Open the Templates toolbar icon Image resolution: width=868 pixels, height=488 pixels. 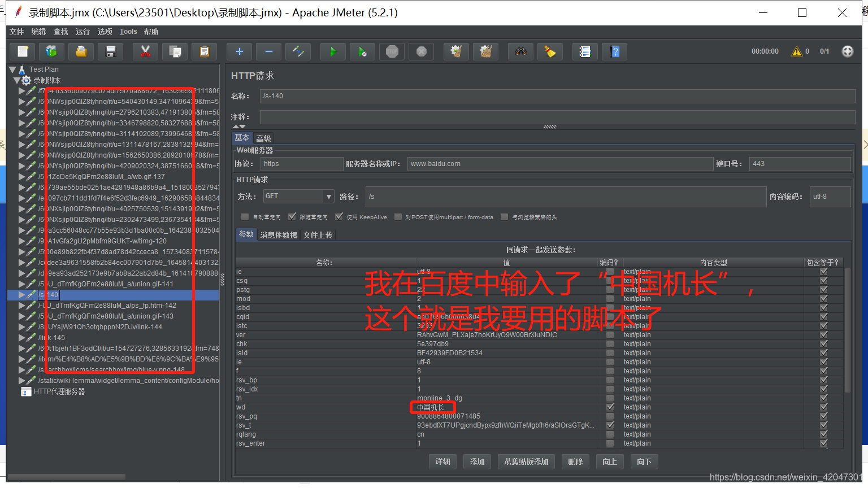52,51
